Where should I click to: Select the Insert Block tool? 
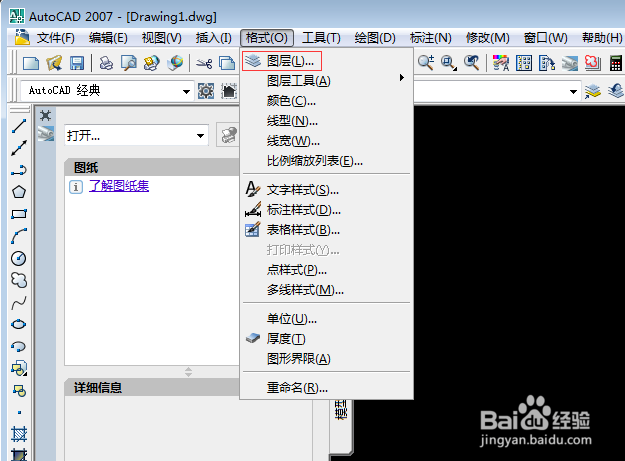19,368
